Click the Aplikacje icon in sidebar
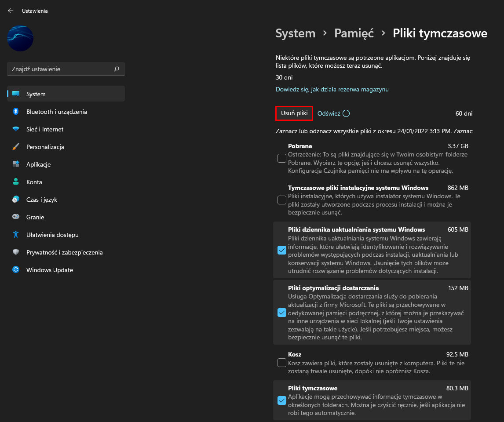This screenshot has width=504, height=422. [x=16, y=164]
